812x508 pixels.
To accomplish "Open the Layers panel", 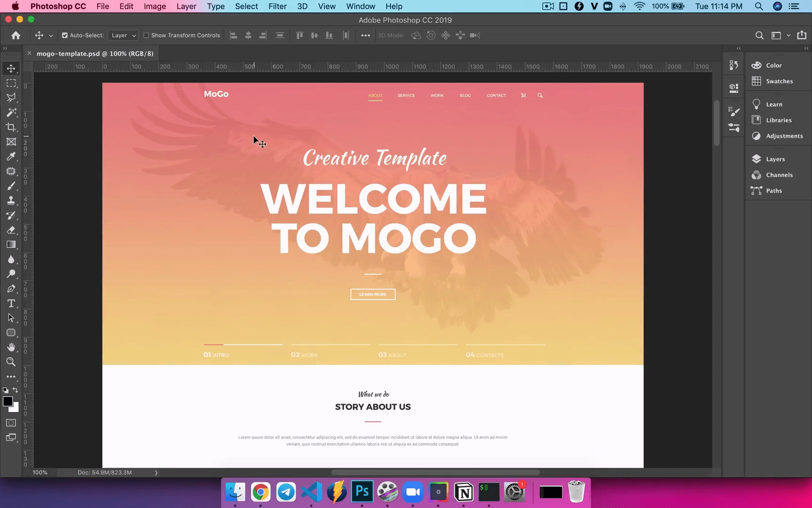I will [x=775, y=159].
